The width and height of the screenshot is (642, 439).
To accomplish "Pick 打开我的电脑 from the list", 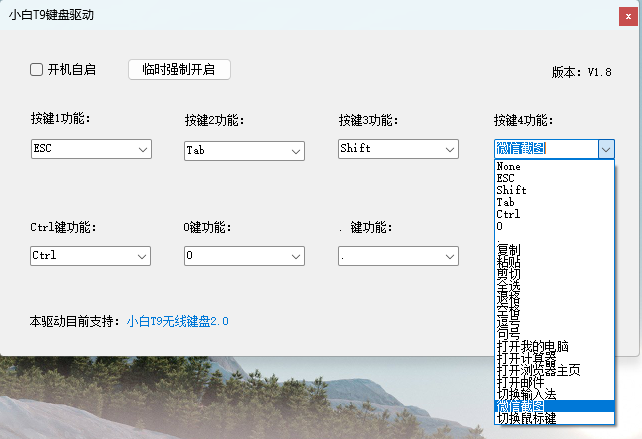I will click(x=554, y=346).
